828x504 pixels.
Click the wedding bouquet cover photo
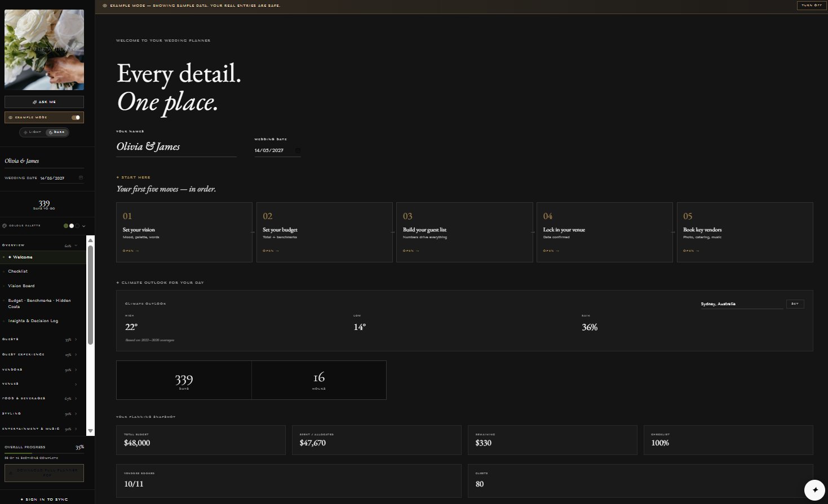coord(44,50)
